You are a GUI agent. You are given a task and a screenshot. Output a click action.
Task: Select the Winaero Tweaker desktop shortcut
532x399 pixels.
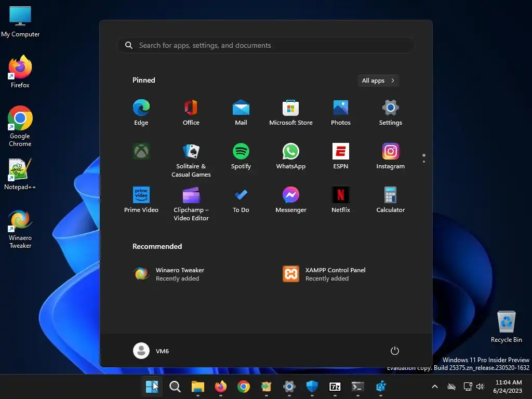point(20,229)
